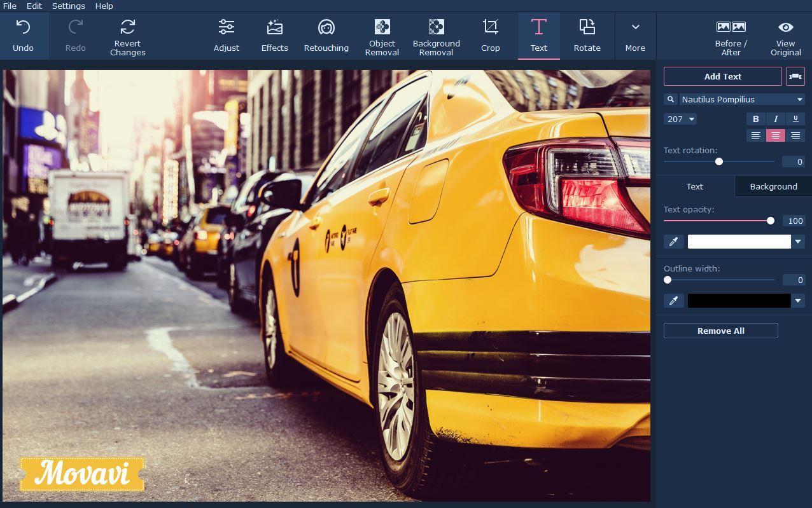Toggle View Original eye icon
This screenshot has height=508, width=812.
click(785, 27)
